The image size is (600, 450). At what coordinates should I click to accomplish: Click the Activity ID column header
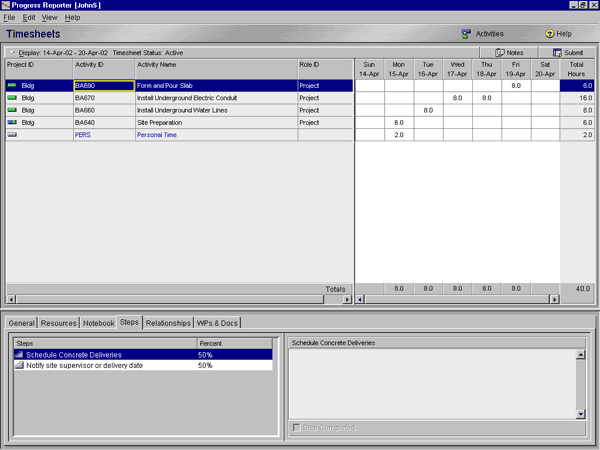[x=104, y=69]
